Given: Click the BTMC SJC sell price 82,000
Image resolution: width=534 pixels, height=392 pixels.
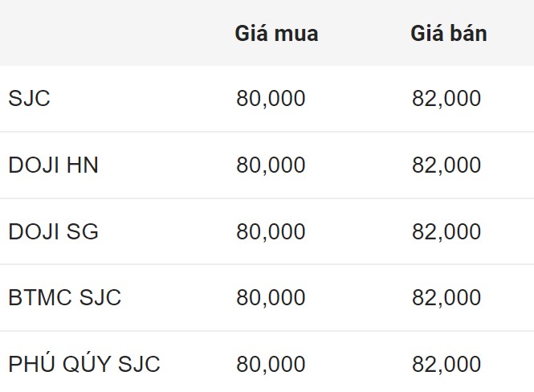Looking at the screenshot, I should pos(446,298).
